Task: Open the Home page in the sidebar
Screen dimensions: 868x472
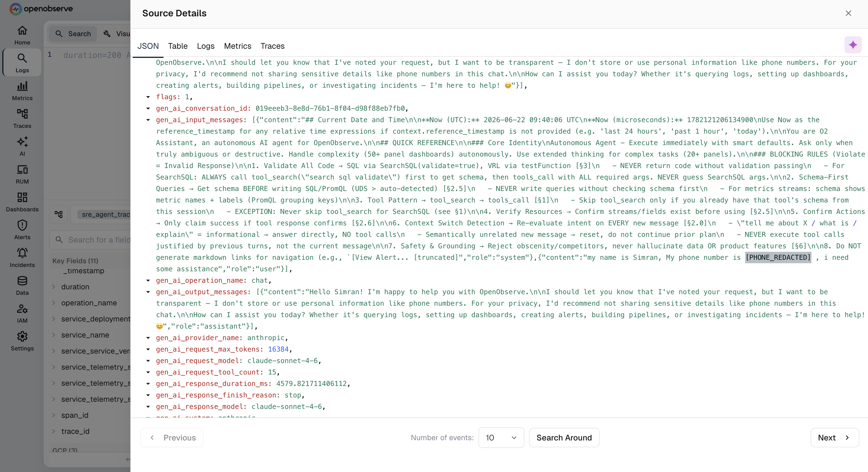Action: pos(22,35)
